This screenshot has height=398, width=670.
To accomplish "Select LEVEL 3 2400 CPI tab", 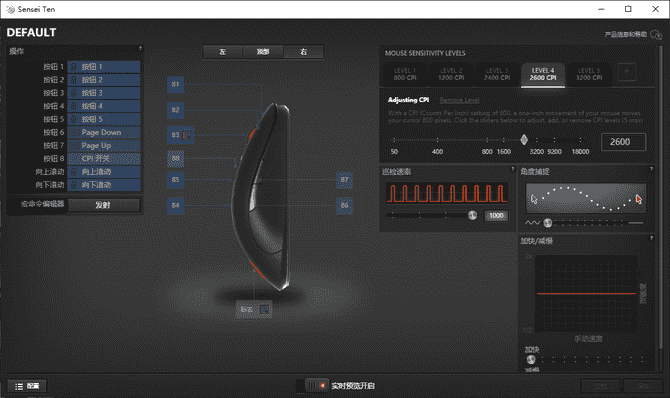I will tap(497, 74).
